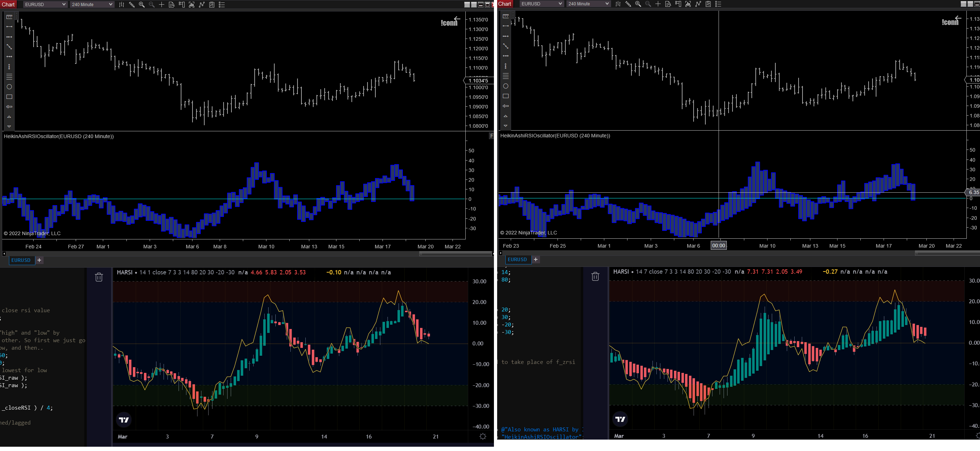
Task: Click -0.10 value in left HARSI legend
Action: (x=334, y=273)
